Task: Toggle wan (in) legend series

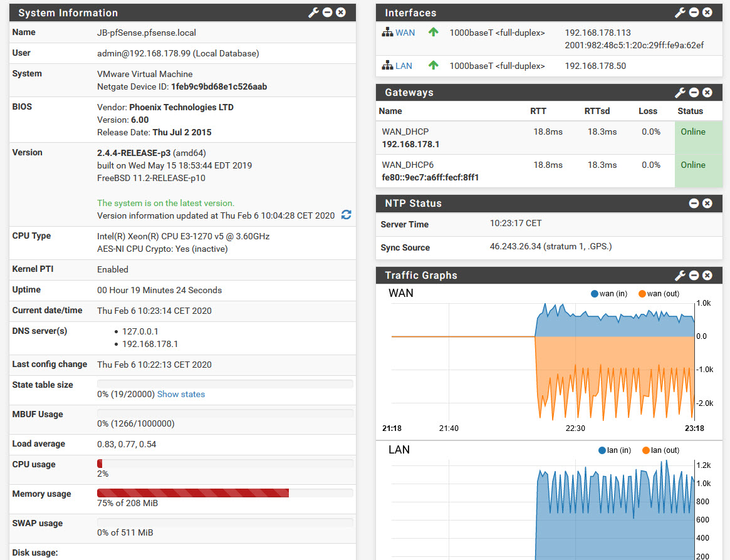Action: (x=609, y=293)
